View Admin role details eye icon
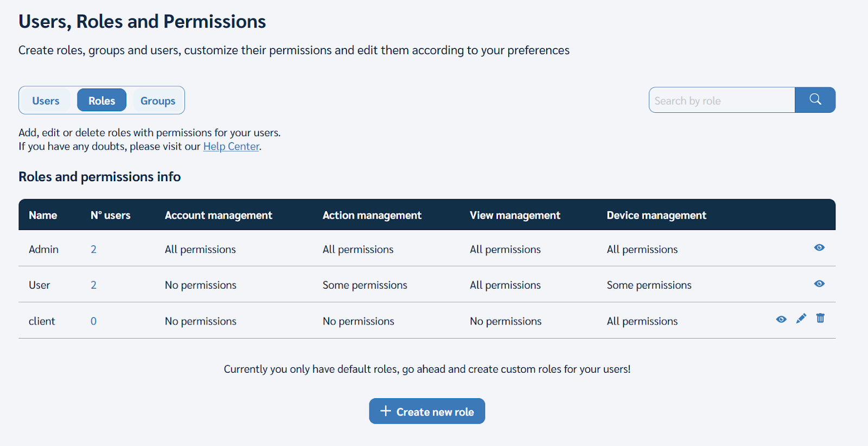This screenshot has width=868, height=446. (819, 247)
